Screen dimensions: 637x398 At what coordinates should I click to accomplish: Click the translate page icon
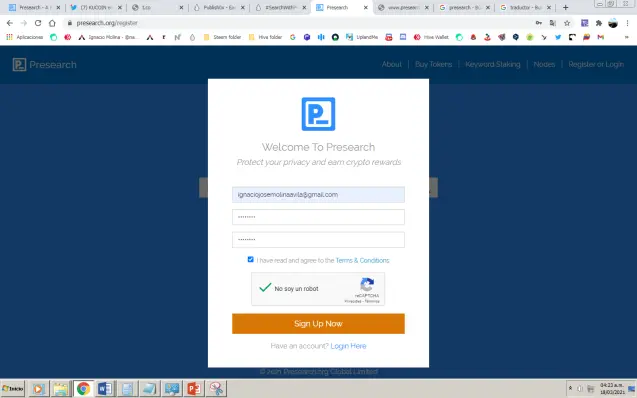[x=552, y=23]
